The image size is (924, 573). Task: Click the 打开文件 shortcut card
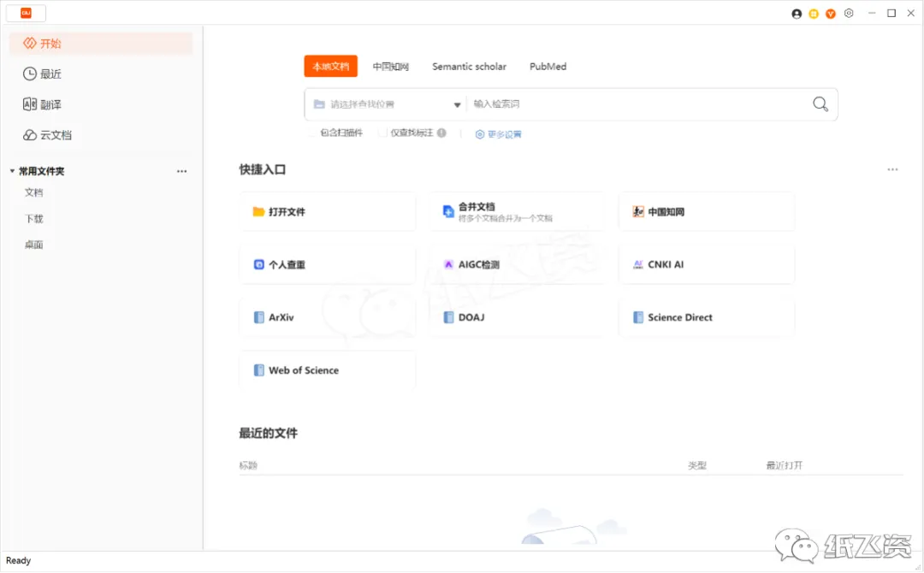(x=328, y=211)
